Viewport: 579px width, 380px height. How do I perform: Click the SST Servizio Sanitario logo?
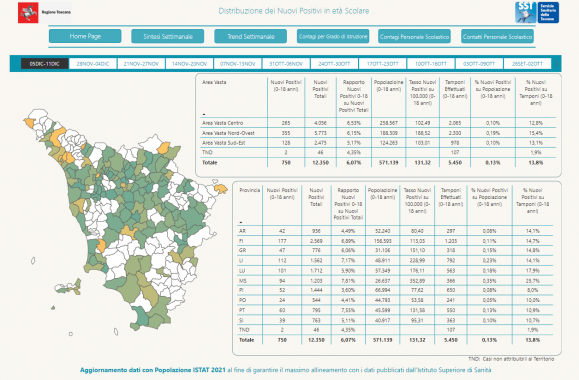click(x=537, y=12)
